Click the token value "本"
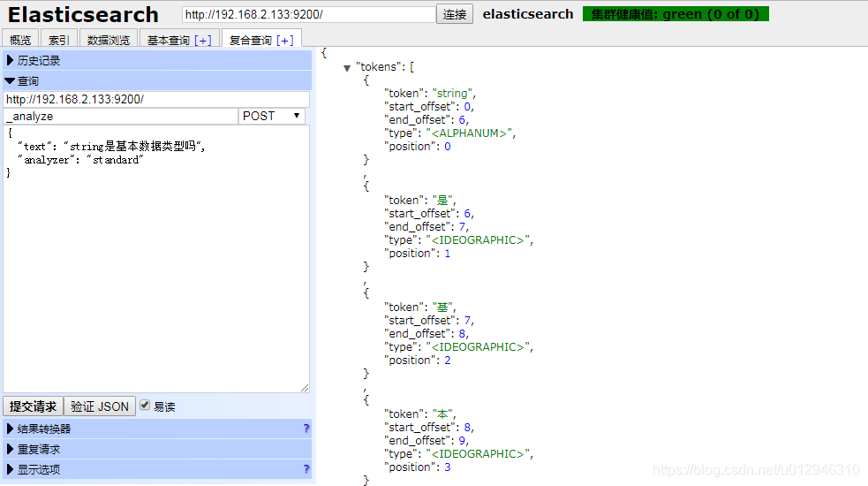 [442, 414]
